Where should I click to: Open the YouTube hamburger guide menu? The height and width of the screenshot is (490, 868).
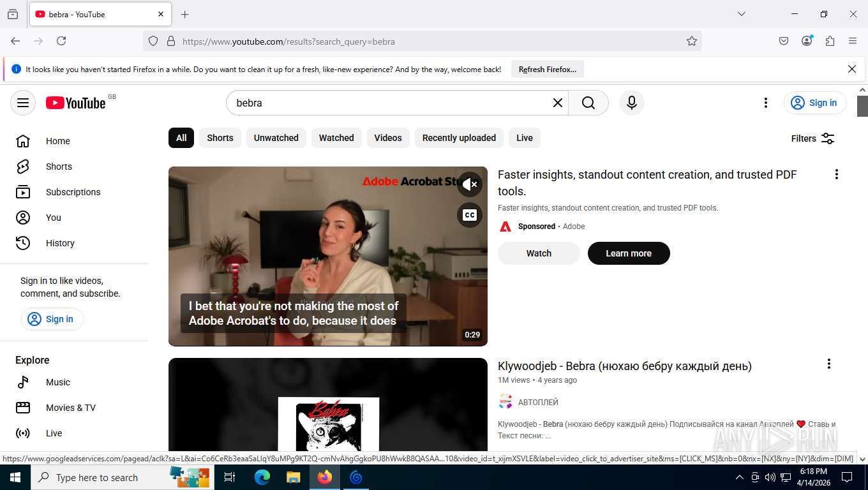(x=23, y=103)
